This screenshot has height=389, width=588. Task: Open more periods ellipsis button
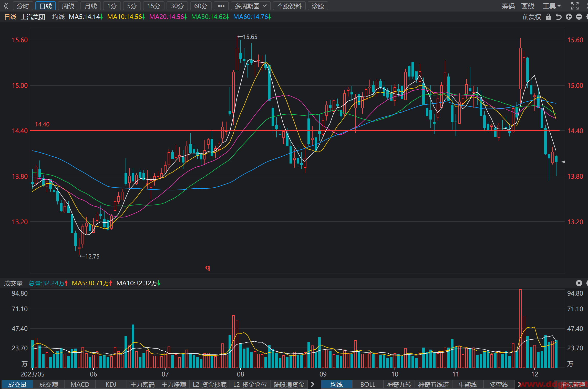point(221,6)
